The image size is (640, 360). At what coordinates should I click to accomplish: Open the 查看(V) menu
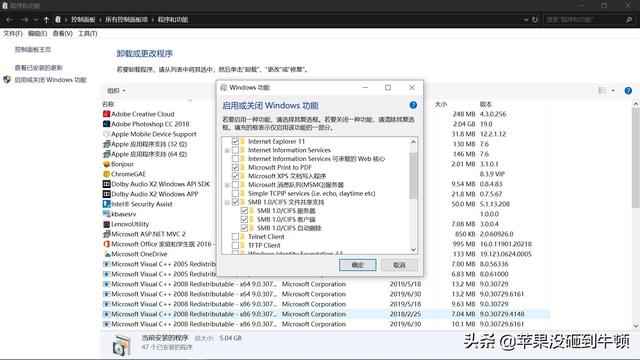click(x=62, y=33)
